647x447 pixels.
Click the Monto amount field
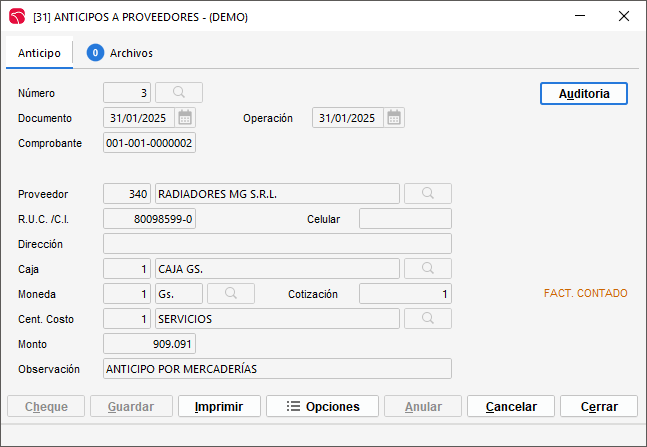(x=150, y=344)
